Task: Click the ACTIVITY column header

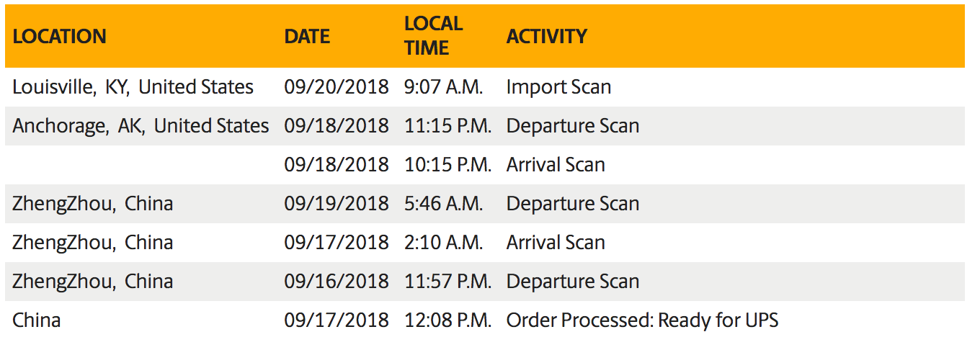Action: 546,37
